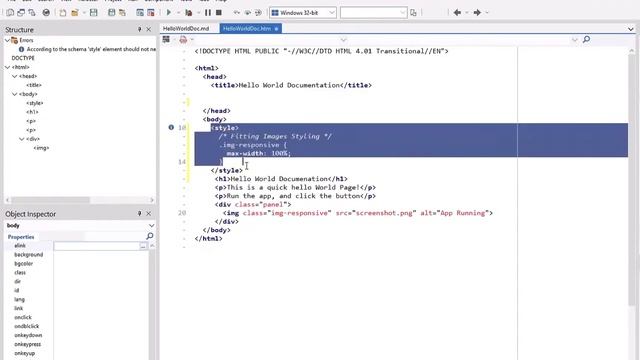Click the Step Over debug icon
This screenshot has height=360, width=640.
pyautogui.click(x=247, y=13)
